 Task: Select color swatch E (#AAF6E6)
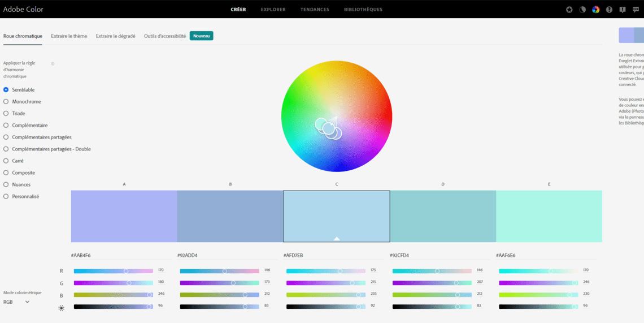point(549,216)
